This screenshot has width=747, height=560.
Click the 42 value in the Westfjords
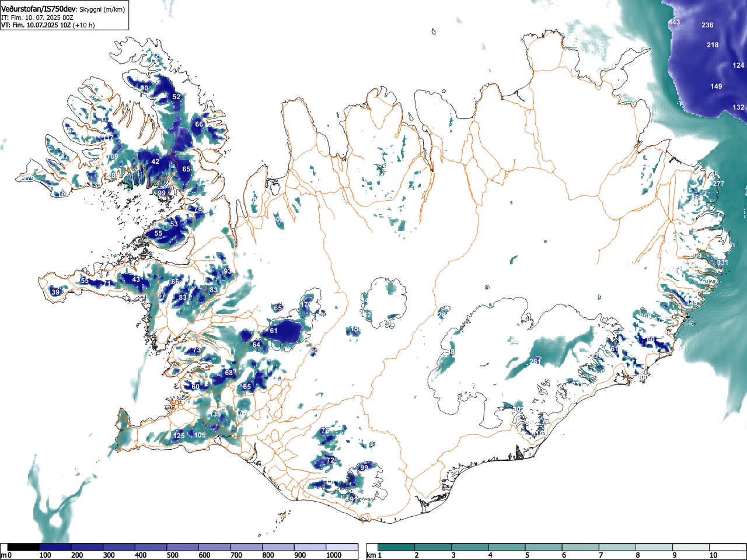click(155, 162)
